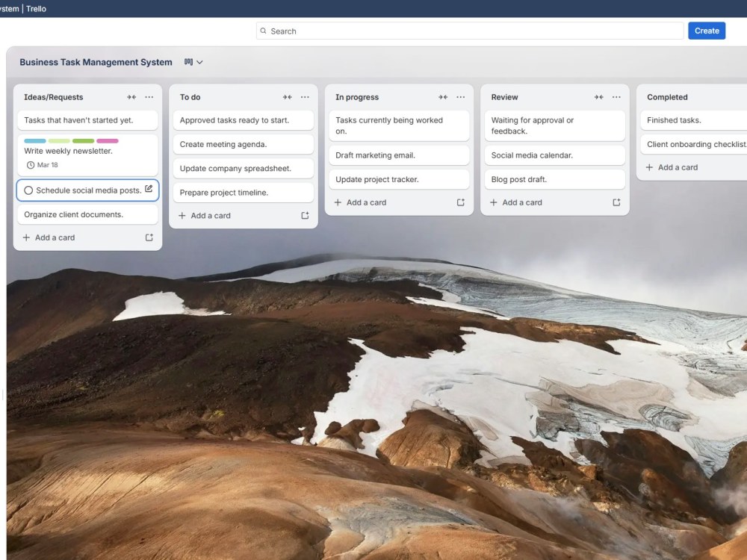747x560 pixels.
Task: Open To do list actions menu
Action: (x=305, y=97)
